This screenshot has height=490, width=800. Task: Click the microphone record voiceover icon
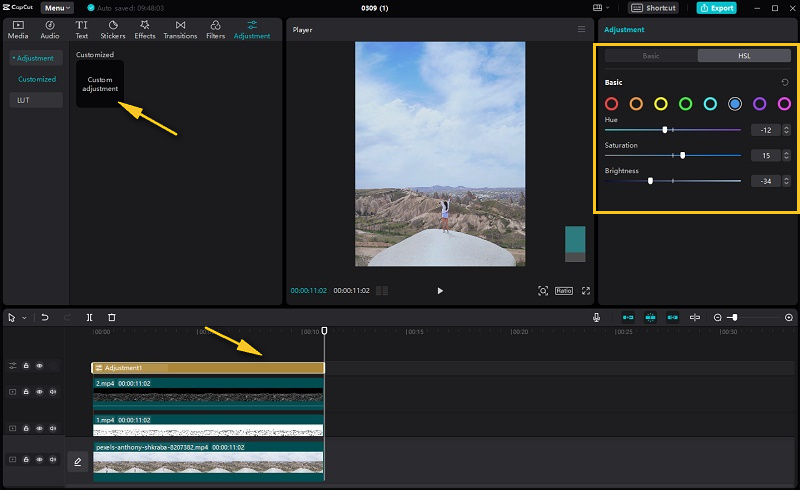(596, 317)
